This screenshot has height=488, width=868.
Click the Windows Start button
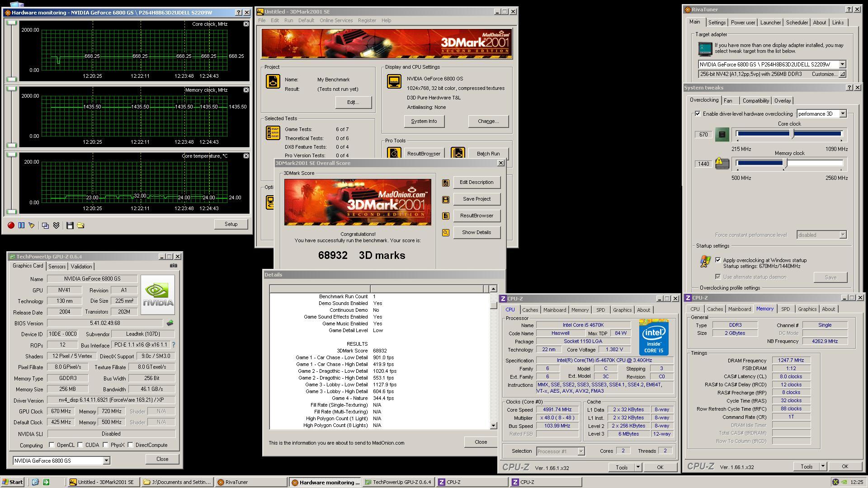tap(13, 482)
